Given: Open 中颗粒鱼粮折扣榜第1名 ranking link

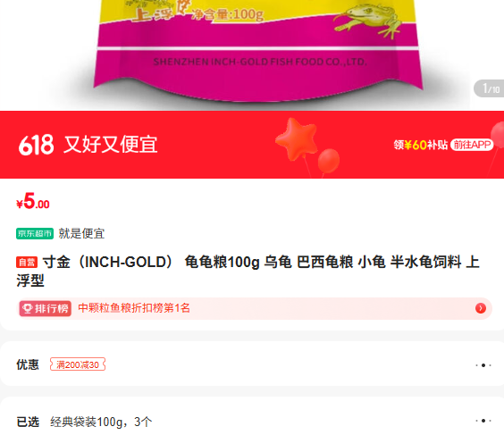Looking at the screenshot, I should [134, 308].
